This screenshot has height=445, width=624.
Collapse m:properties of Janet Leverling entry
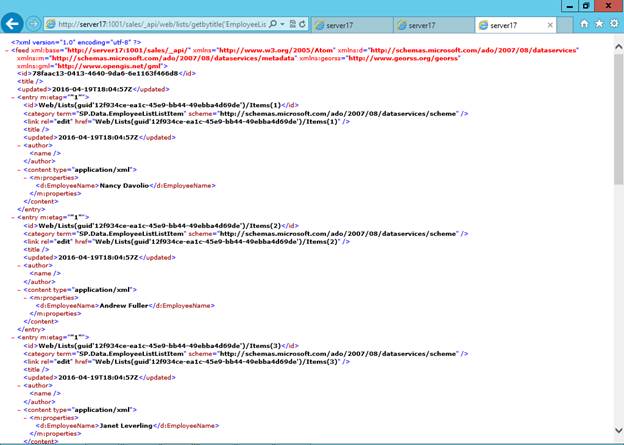25,418
